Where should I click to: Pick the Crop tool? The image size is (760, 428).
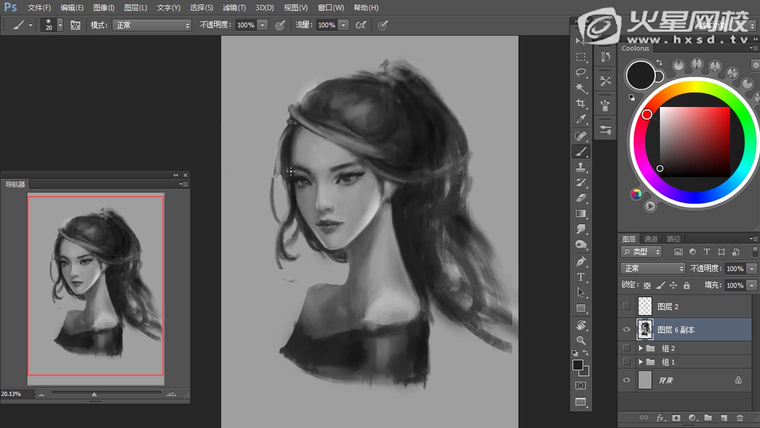[581, 104]
